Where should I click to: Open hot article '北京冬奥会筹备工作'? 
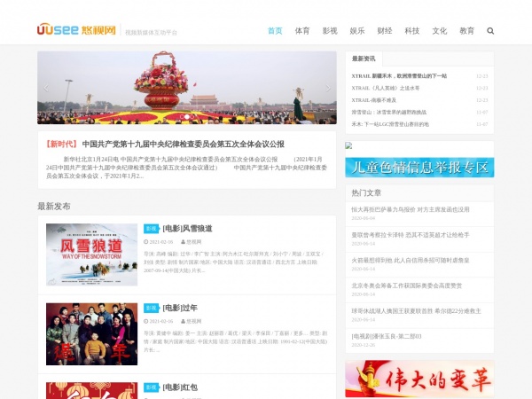coord(407,286)
